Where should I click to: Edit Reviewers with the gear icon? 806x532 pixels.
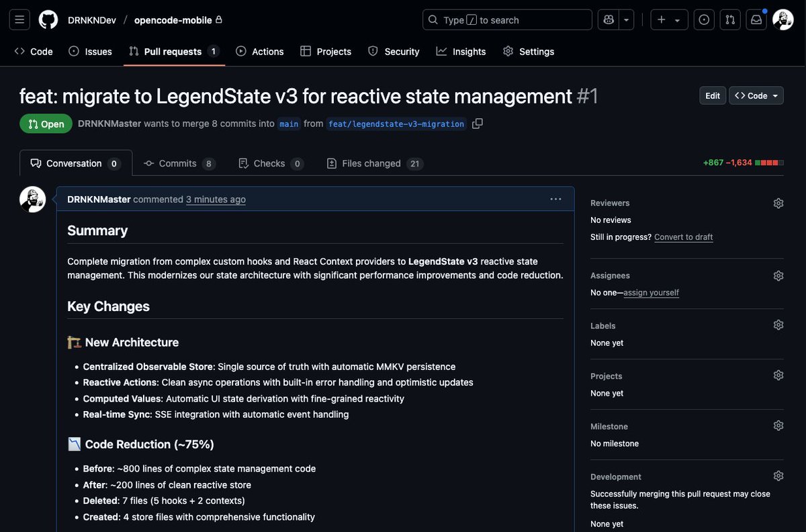778,203
